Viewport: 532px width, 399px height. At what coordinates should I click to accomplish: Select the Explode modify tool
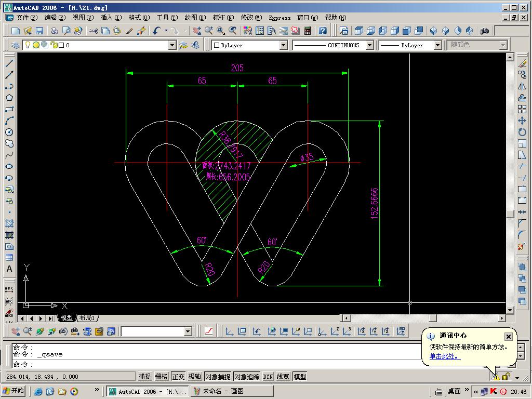coord(522,247)
